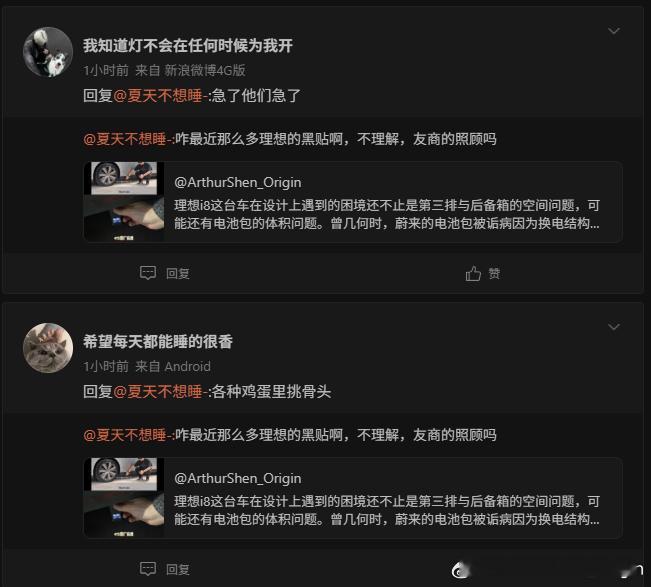Click @夏天不想睡- mention in first reply
Screen dimensions: 651x587
click(160, 96)
